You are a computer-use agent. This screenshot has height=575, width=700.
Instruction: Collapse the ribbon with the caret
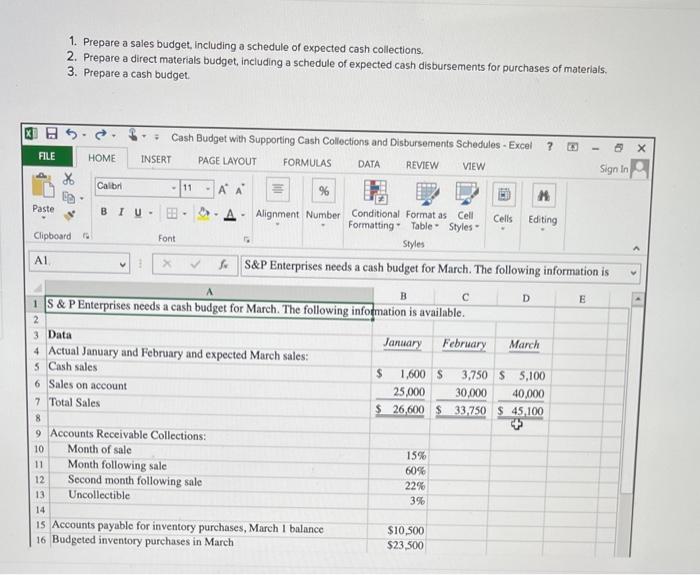pyautogui.click(x=637, y=248)
